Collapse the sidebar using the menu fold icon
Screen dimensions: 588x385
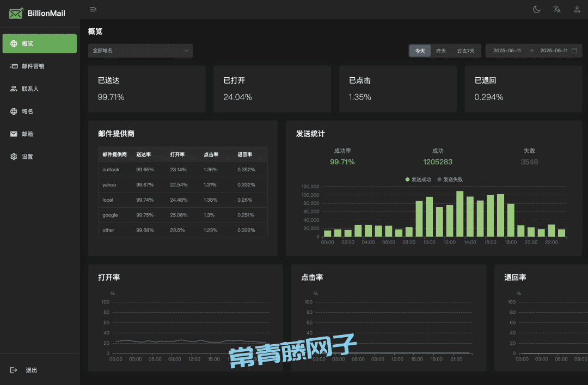coord(93,9)
